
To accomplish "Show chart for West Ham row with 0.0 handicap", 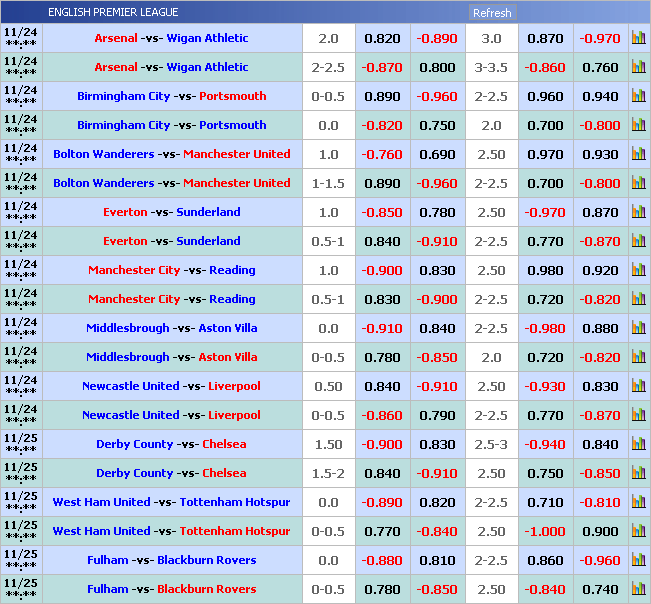I will 638,502.
